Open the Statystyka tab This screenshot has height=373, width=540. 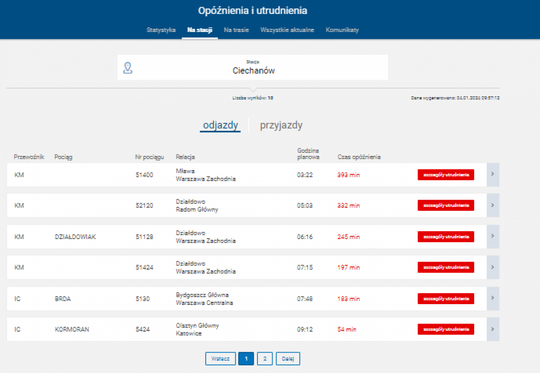coord(161,30)
